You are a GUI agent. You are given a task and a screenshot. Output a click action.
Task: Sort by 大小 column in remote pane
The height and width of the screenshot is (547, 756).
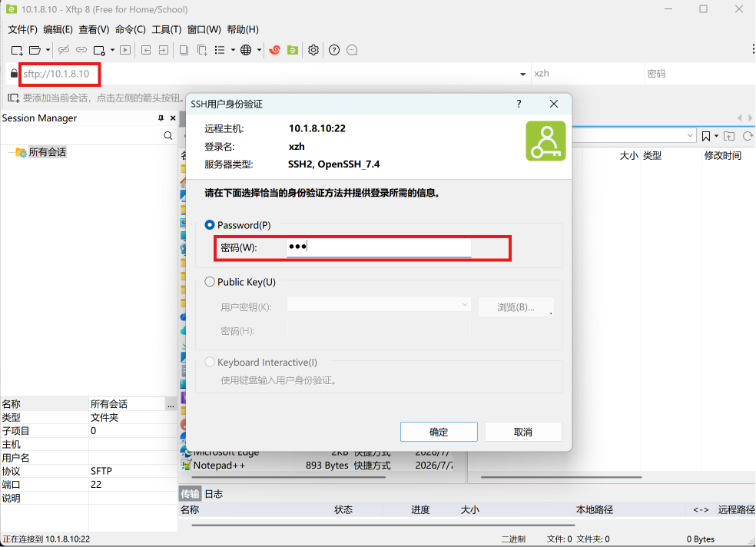628,156
